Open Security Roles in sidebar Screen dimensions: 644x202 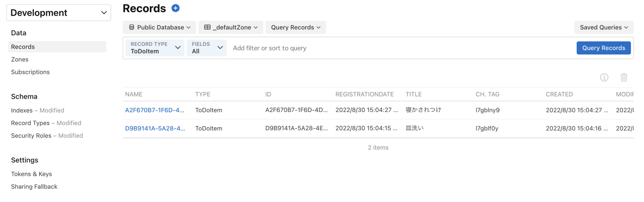(31, 136)
